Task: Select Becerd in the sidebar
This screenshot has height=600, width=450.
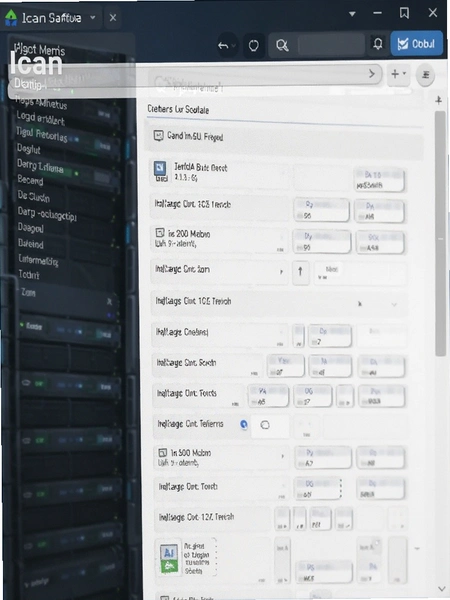Action: point(30,180)
